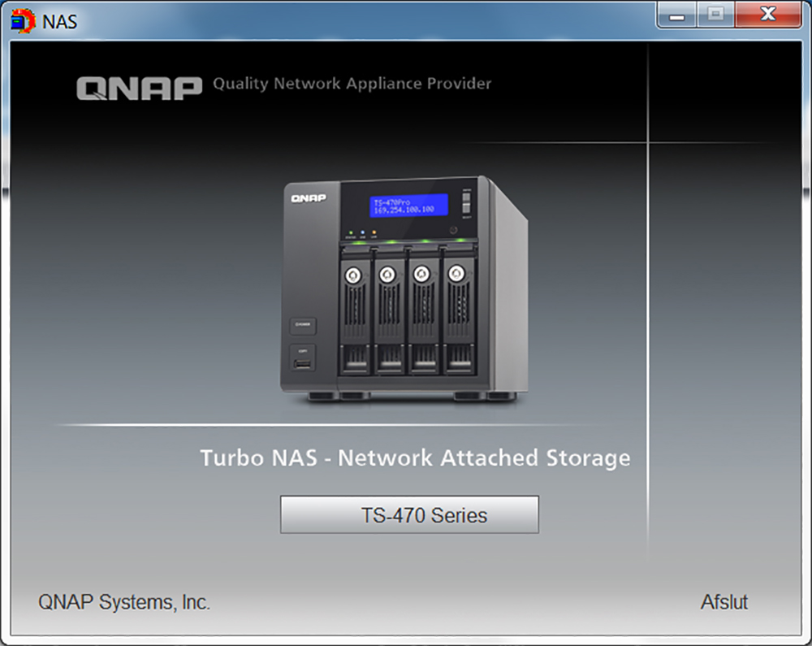812x646 pixels.
Task: Minimize the NAS window
Action: point(677,15)
